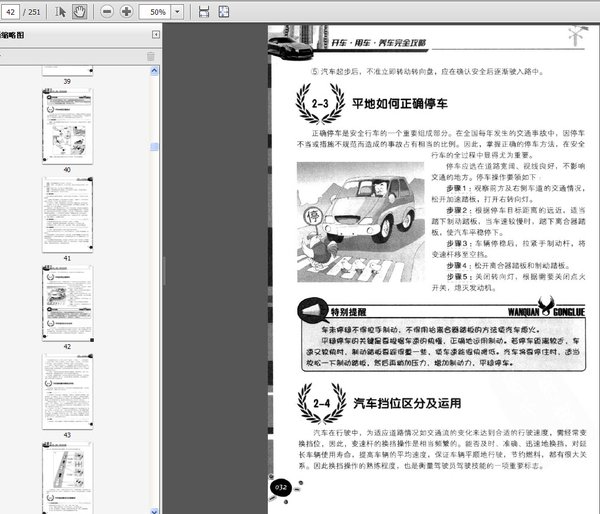Image resolution: width=600 pixels, height=514 pixels.
Task: Click the heading 汽车挡位区分及运用
Action: point(407,403)
